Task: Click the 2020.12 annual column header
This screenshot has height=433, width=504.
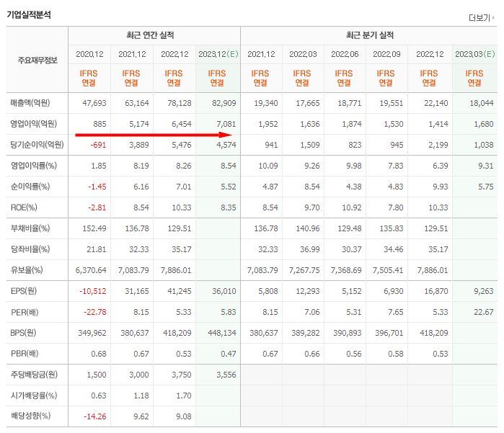Action: (x=89, y=54)
